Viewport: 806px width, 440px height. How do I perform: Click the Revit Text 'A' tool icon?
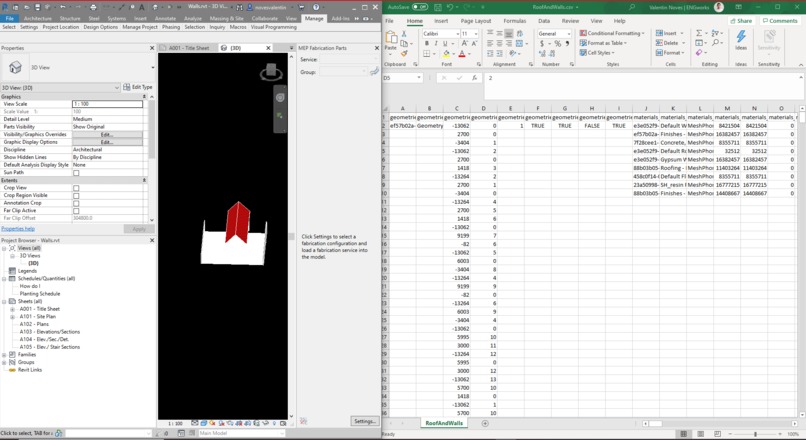[141, 7]
